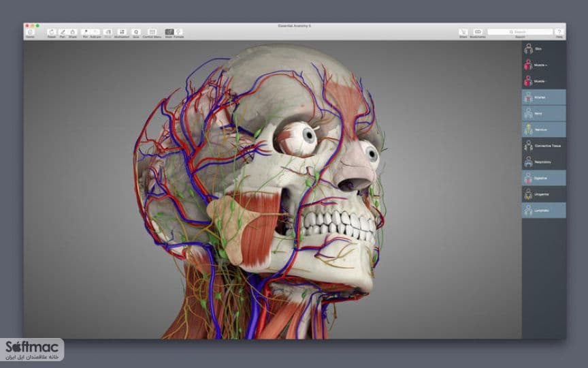588x368 pixels.
Task: Click the Isolate tool icon
Action: click(135, 32)
